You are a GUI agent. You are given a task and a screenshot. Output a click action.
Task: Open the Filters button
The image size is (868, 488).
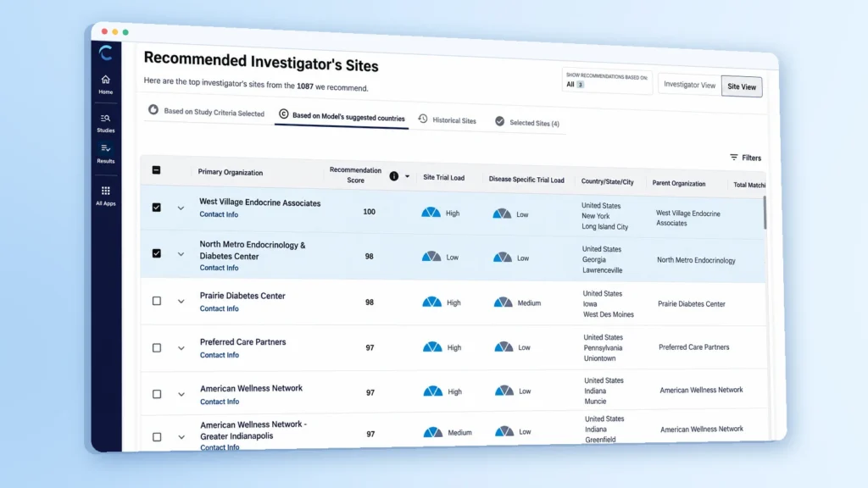[746, 158]
